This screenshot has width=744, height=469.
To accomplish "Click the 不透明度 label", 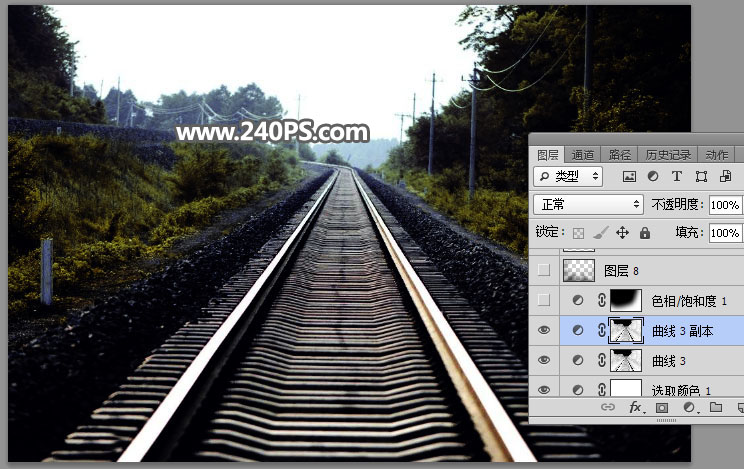I will point(677,205).
